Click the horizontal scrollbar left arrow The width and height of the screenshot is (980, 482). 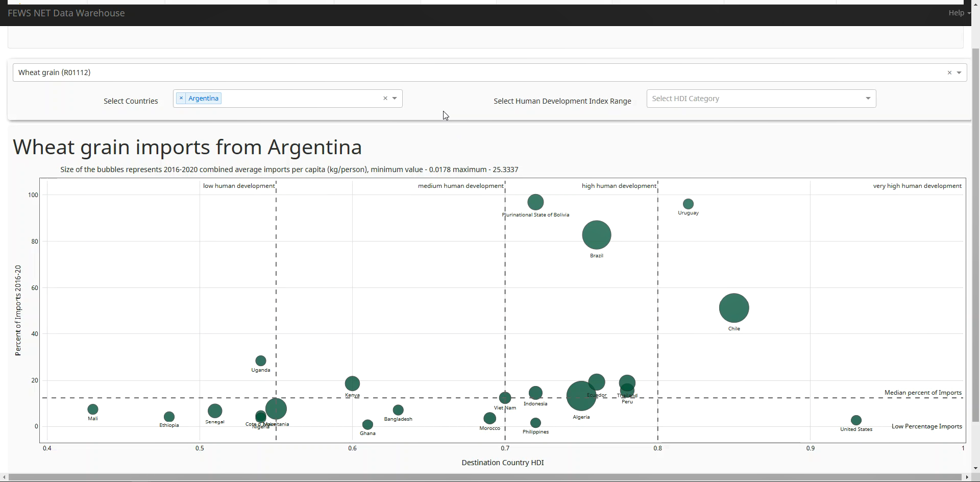pos(4,477)
